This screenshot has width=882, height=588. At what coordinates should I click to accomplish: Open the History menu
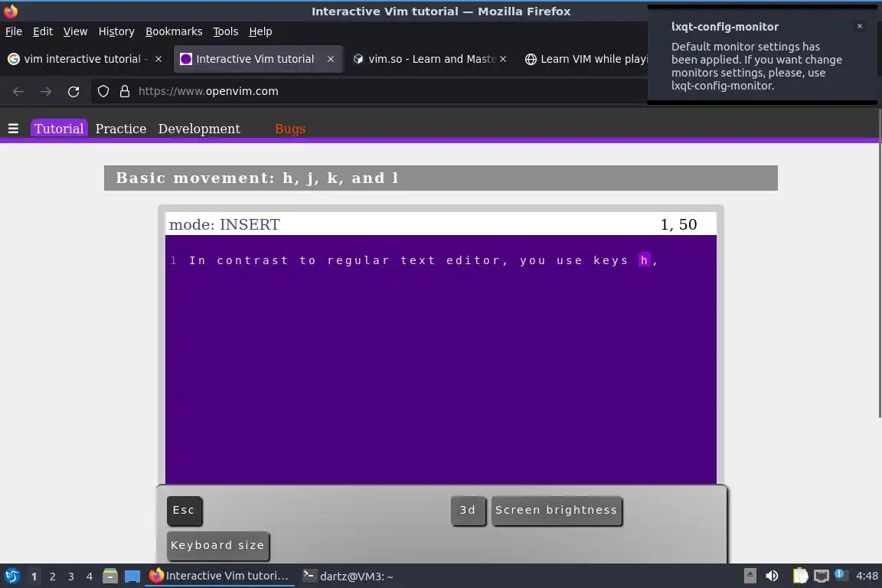[x=116, y=31]
